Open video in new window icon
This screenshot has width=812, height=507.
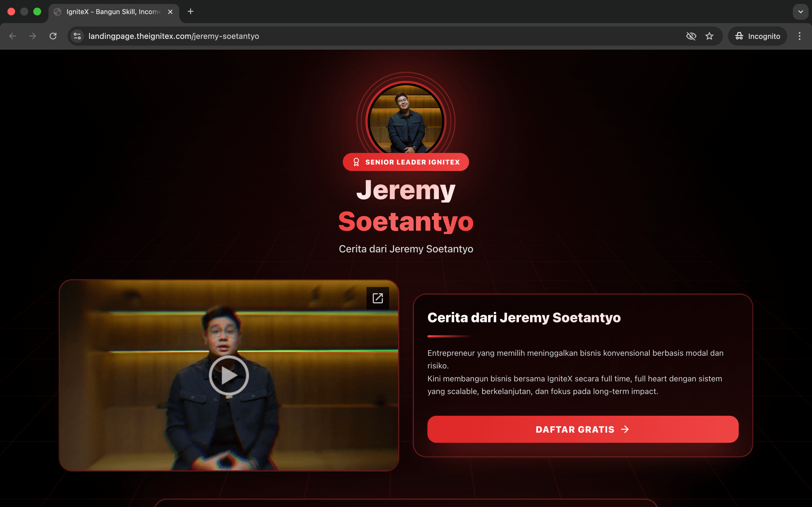(x=378, y=298)
